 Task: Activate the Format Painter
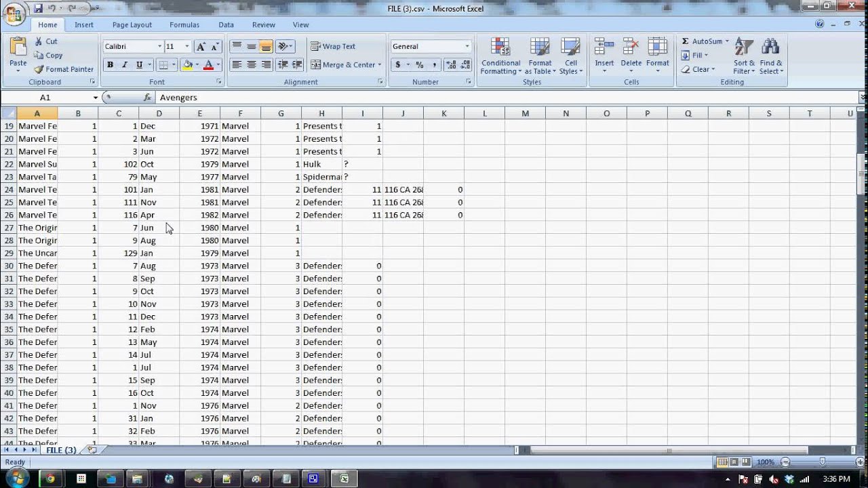tap(64, 69)
